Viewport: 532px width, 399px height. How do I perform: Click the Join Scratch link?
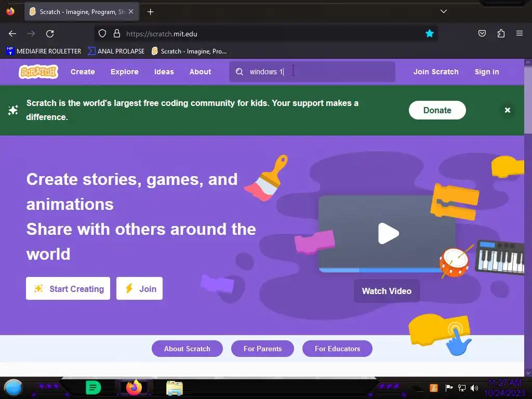436,72
